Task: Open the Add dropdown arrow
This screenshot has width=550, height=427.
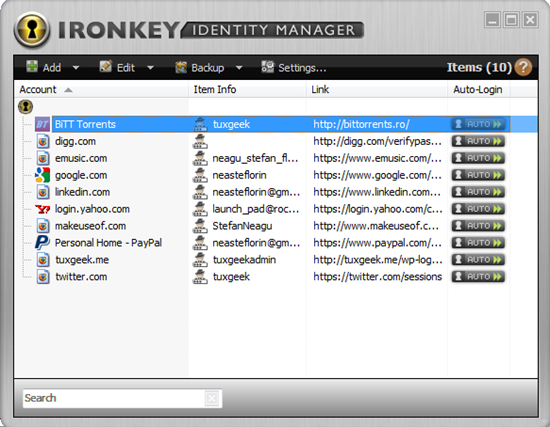Action: pos(76,68)
